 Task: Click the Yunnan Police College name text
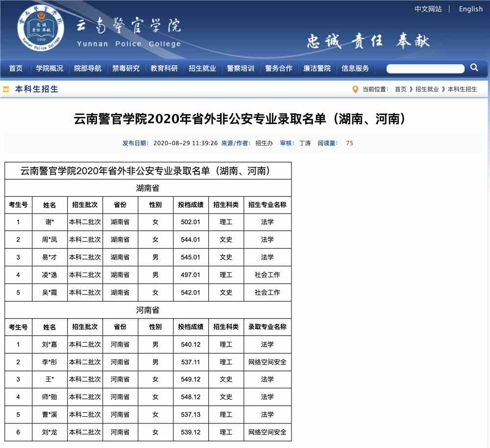pyautogui.click(x=129, y=44)
